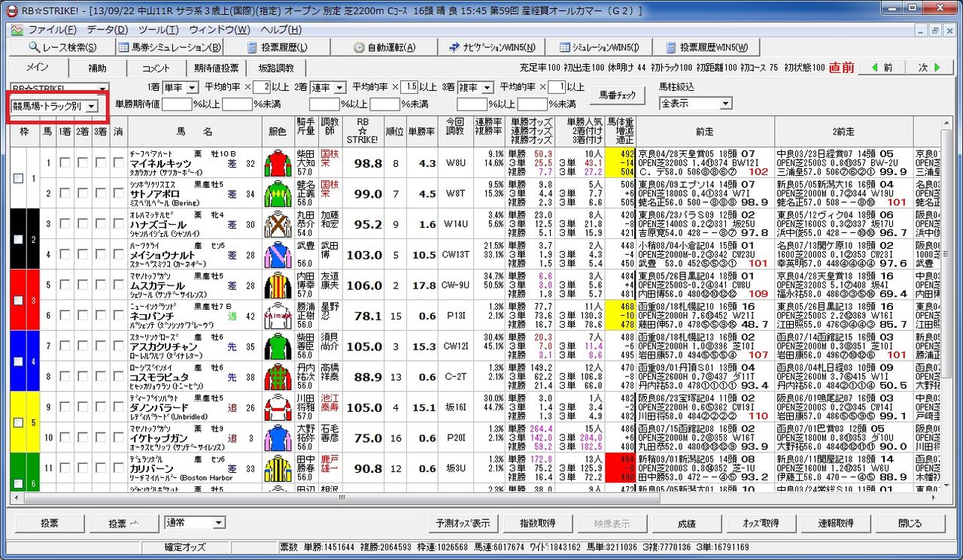Click the jockey silks icon for ダノンバラード
Viewport: 963px width, 560px height.
[x=278, y=407]
